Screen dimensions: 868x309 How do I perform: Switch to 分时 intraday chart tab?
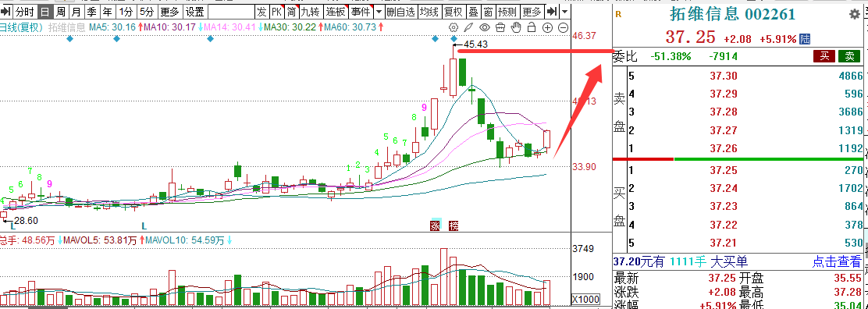click(x=24, y=12)
